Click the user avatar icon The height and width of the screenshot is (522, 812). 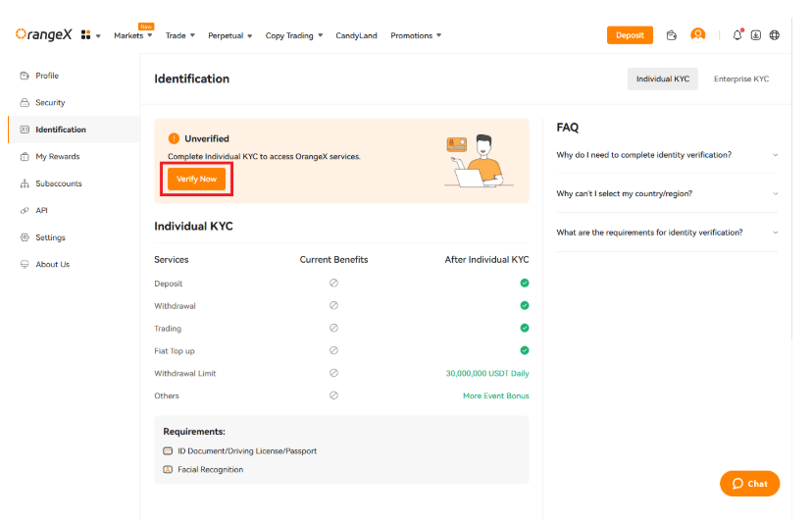coord(698,34)
